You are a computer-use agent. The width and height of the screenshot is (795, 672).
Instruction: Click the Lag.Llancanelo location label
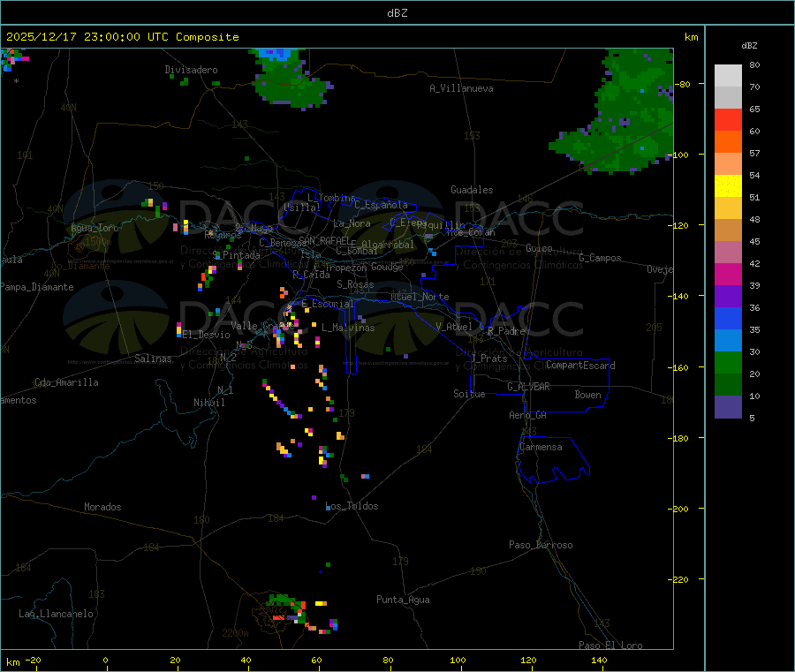[56, 614]
